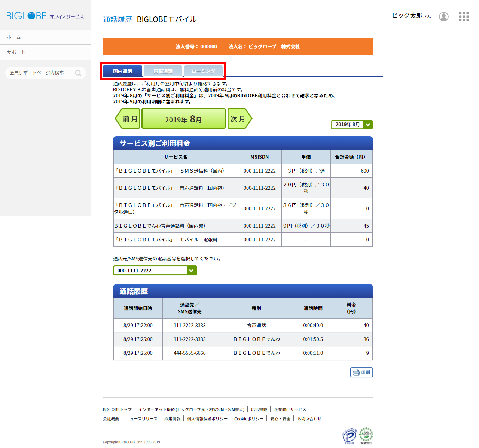Open the apps grid menu icon
This screenshot has width=479, height=448.
point(464,17)
